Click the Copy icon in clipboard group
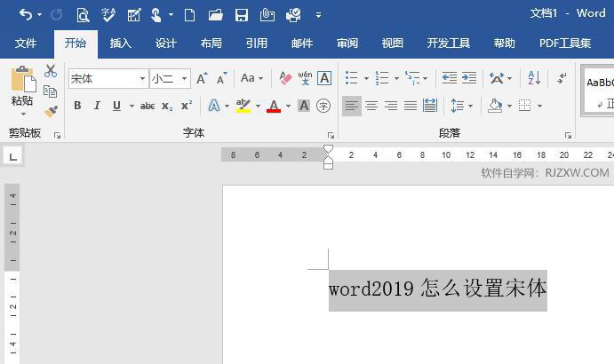The image size is (614, 364). click(x=50, y=91)
